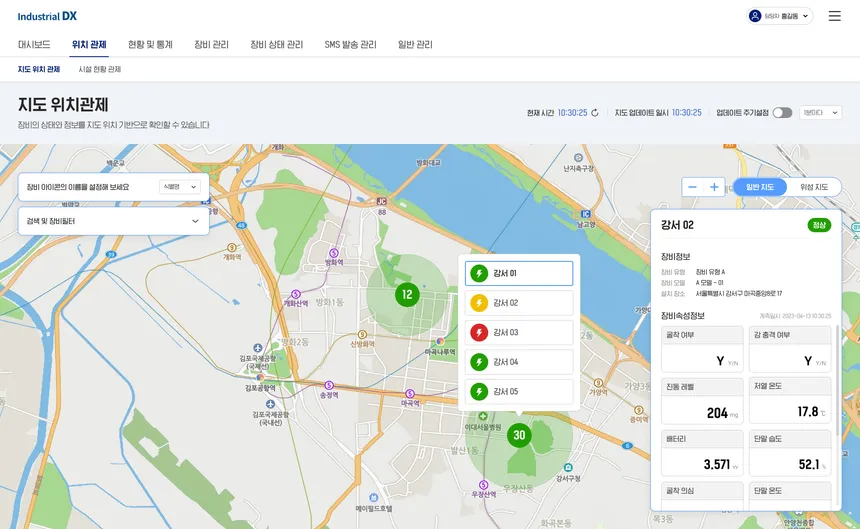This screenshot has height=529, width=860.
Task: Click the 강서 02 panel title
Action: tap(677, 225)
